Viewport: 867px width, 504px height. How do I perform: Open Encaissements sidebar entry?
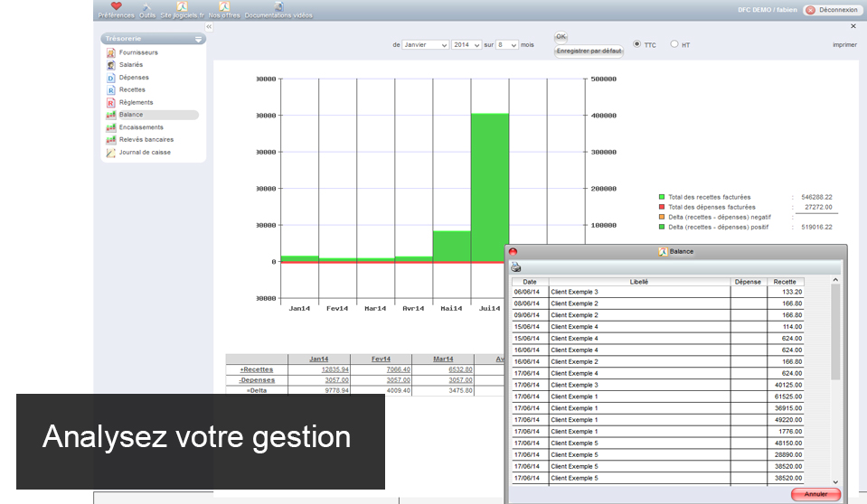[141, 127]
